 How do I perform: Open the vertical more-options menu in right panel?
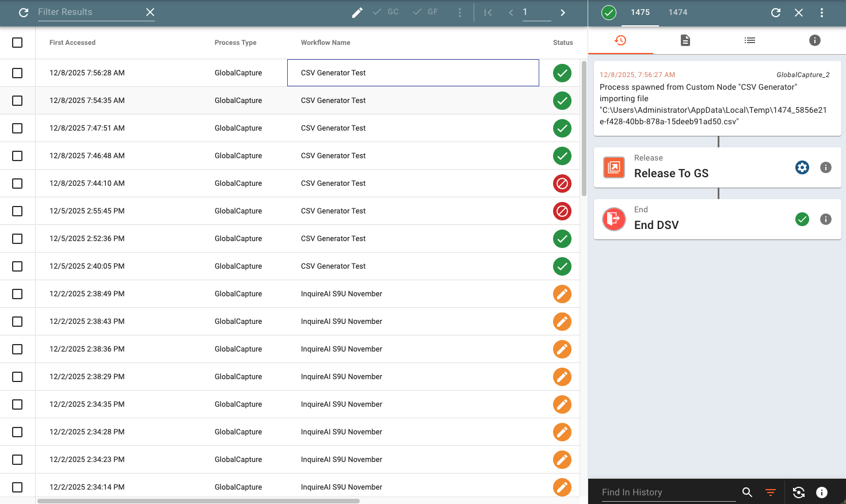tap(821, 13)
